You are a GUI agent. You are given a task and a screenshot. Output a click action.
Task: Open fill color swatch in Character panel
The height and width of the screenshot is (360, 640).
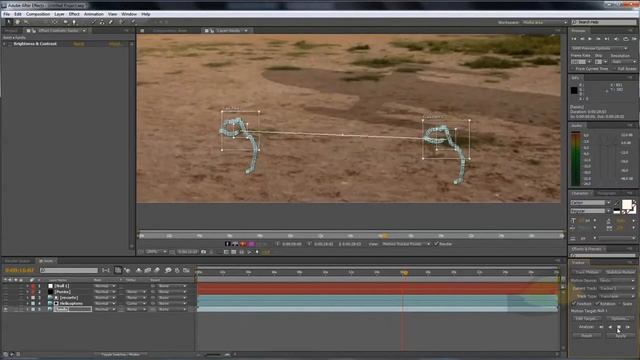(x=627, y=204)
